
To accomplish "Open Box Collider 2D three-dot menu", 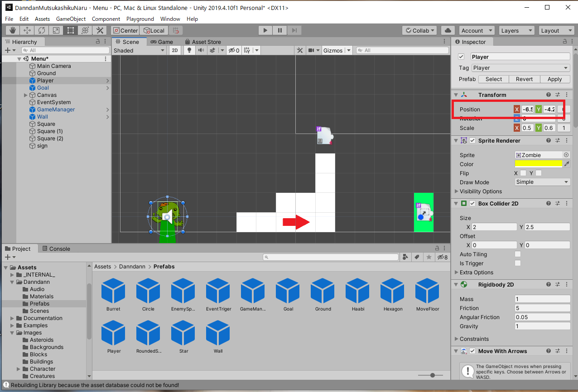I will (567, 203).
